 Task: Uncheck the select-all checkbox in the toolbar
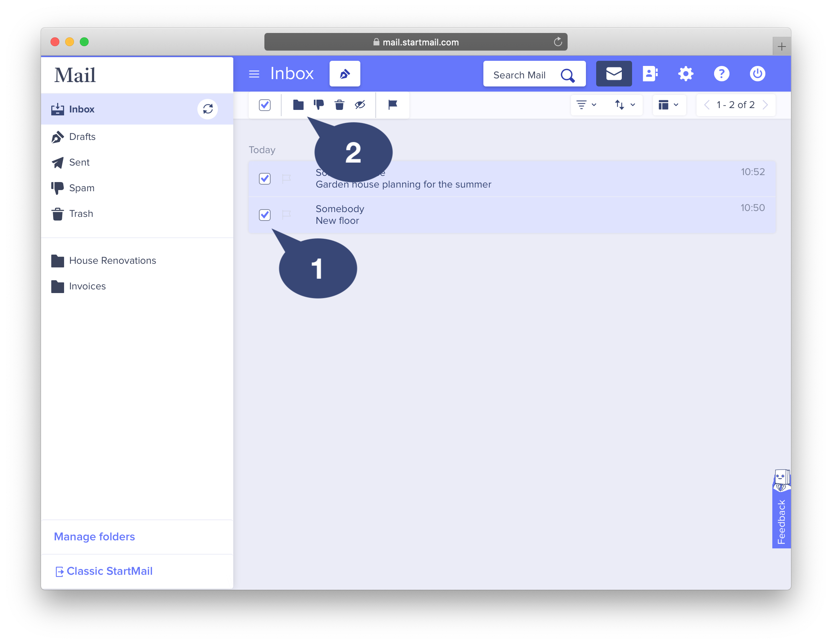point(265,105)
